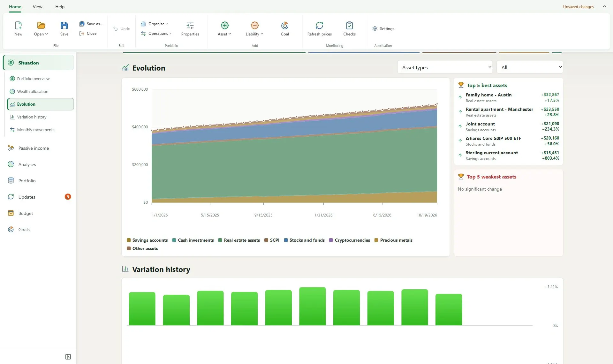613x364 pixels.
Task: Open portfolio Properties
Action: point(190,29)
